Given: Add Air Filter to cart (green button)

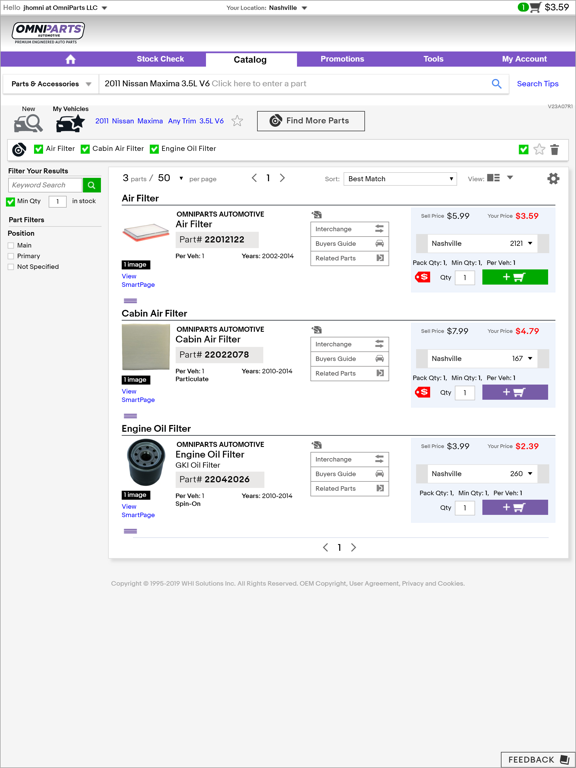Looking at the screenshot, I should point(515,277).
